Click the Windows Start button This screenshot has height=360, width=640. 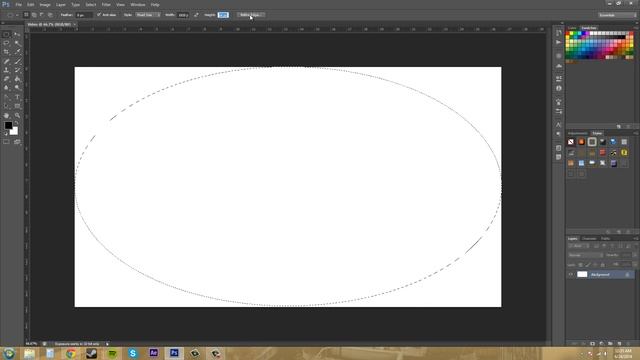point(9,353)
